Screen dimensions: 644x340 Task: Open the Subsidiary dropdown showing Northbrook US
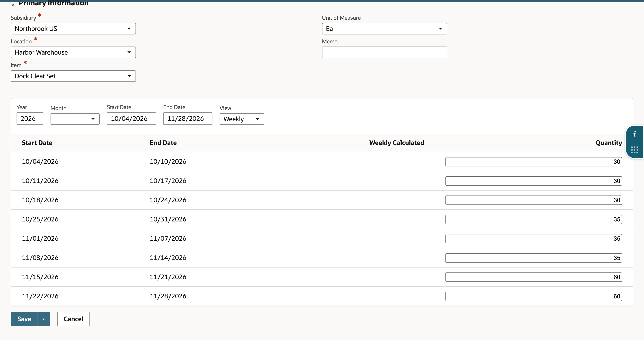coord(73,28)
